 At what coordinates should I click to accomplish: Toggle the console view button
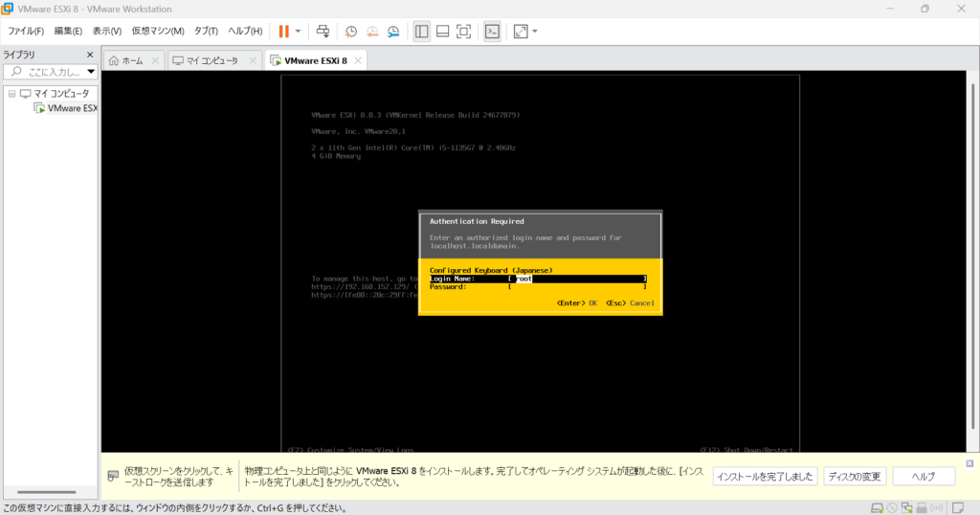(492, 32)
